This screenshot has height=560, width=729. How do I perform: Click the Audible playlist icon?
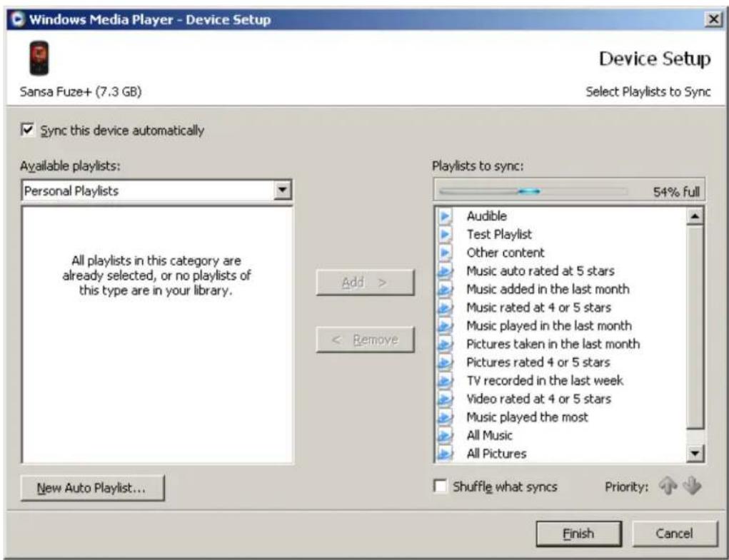click(445, 216)
